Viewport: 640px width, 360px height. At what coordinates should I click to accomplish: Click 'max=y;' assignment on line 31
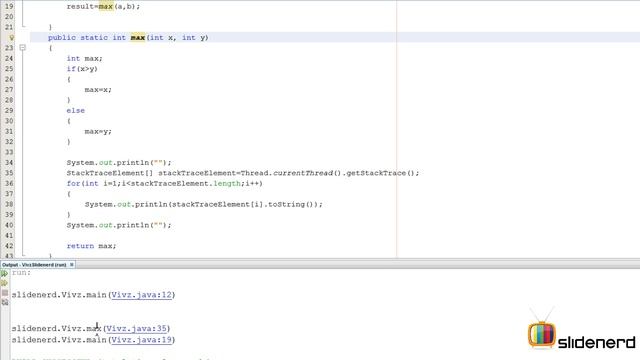[98, 131]
